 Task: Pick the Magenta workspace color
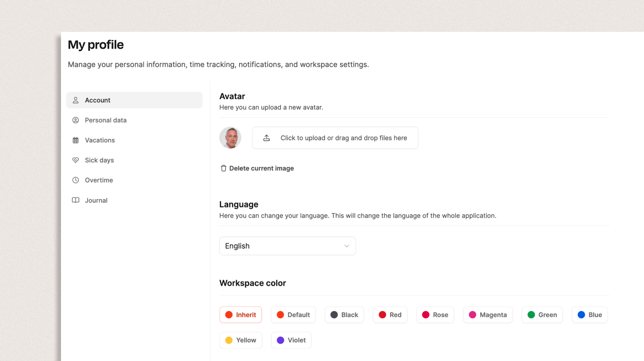coord(488,315)
